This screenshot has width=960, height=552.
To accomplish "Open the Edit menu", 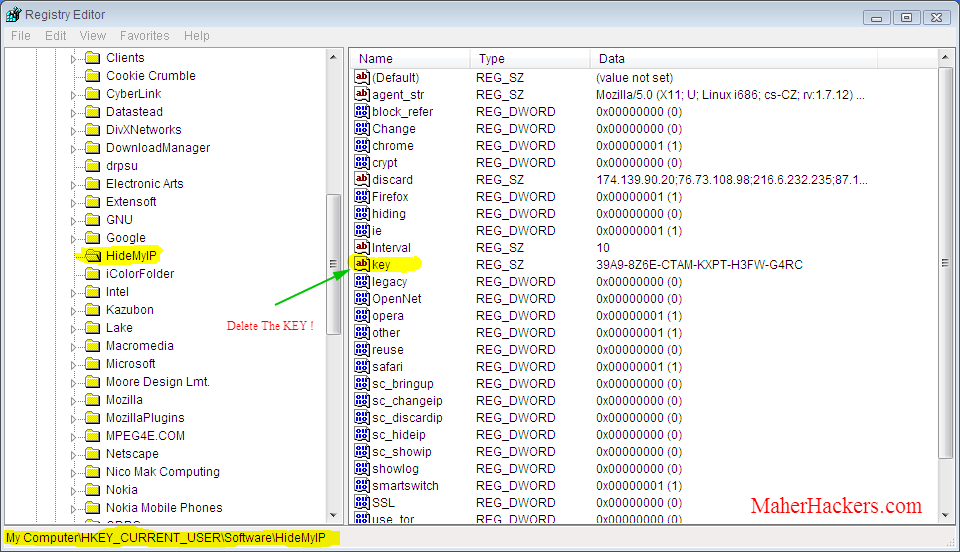I will tap(56, 35).
